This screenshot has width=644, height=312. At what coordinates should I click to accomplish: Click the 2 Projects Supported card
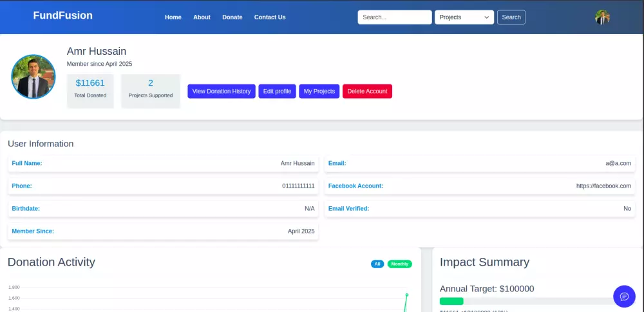151,92
